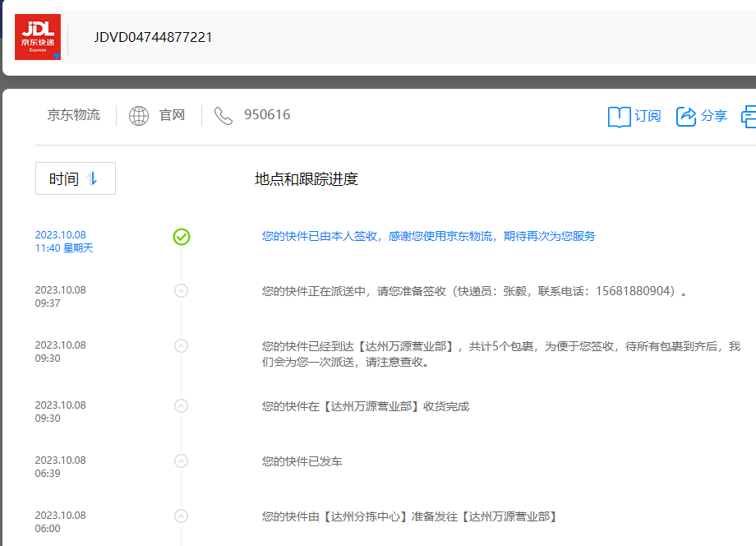This screenshot has height=546, width=756.
Task: Click the 订阅 subscribe book icon
Action: [x=619, y=117]
